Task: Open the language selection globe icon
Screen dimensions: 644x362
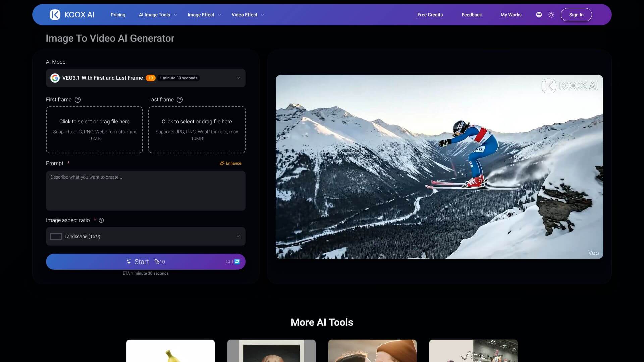Action: [538, 14]
